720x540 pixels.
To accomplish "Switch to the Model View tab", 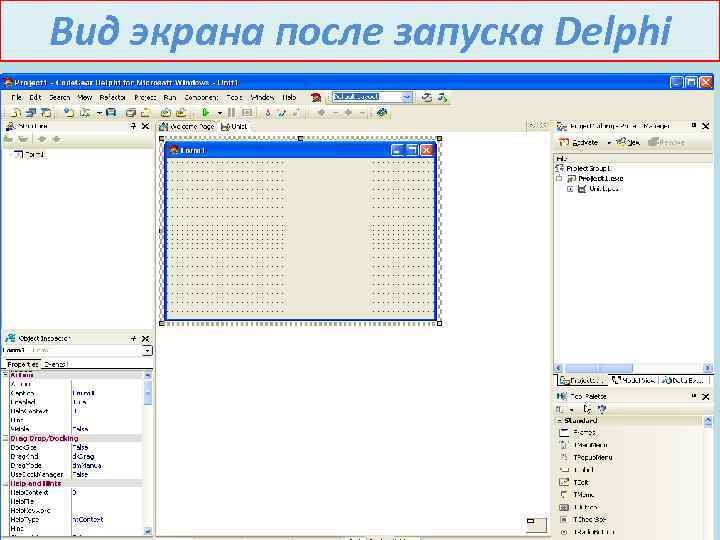I will [x=633, y=380].
